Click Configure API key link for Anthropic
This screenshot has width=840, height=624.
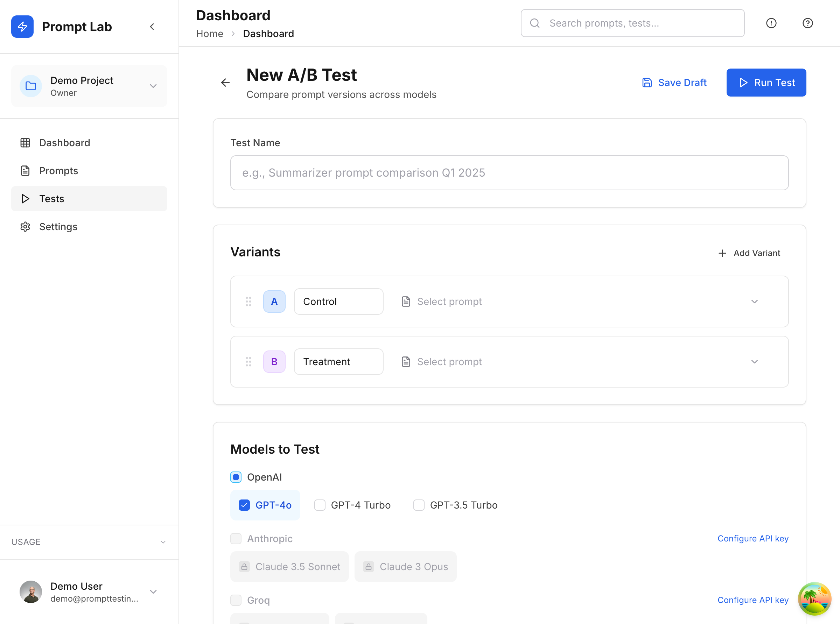[752, 538]
